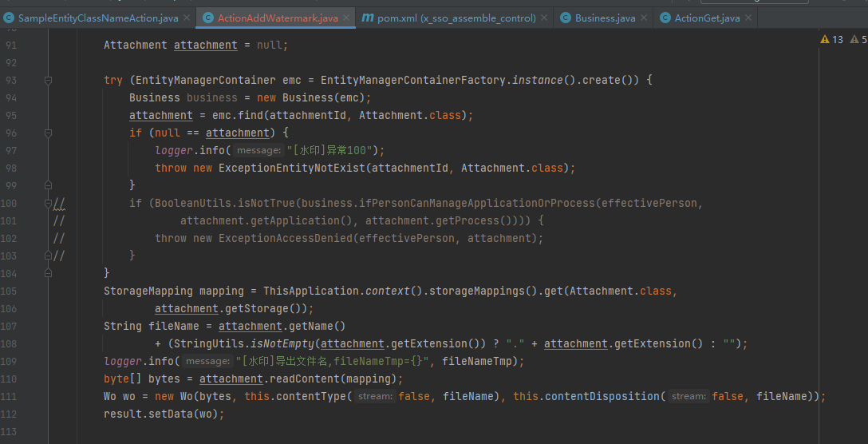This screenshot has width=868, height=444.
Task: Close the Business.java tab
Action: click(644, 18)
